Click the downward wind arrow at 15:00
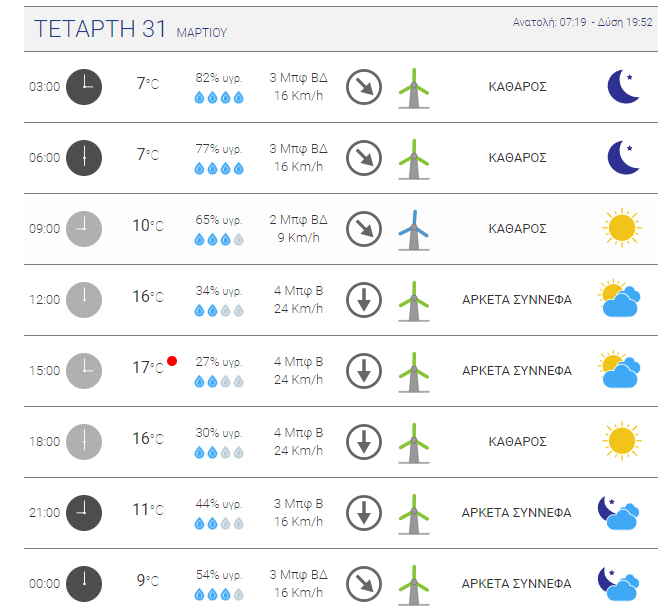The image size is (672, 612). [364, 370]
